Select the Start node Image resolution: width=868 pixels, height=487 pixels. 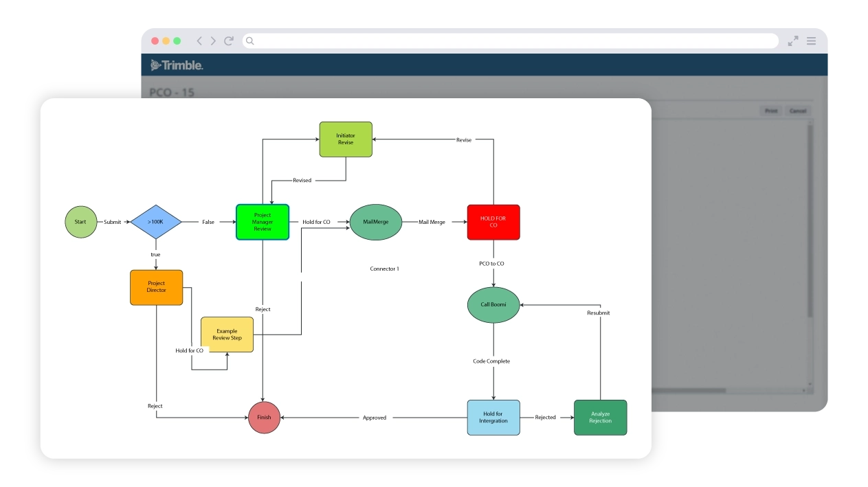81,222
